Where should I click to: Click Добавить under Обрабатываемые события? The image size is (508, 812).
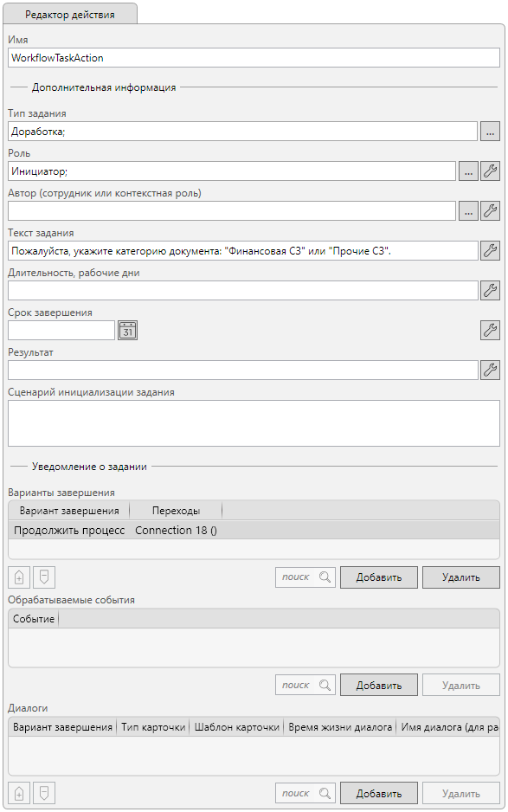[x=378, y=685]
